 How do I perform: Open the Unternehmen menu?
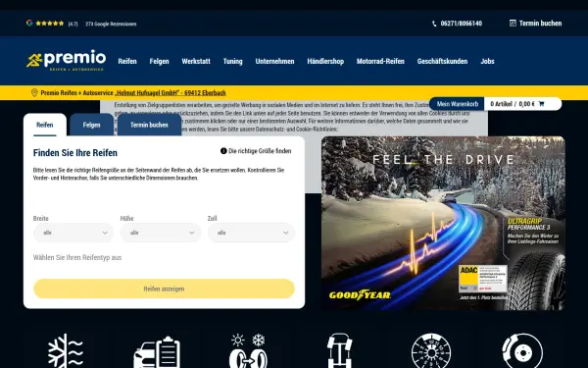click(x=274, y=61)
